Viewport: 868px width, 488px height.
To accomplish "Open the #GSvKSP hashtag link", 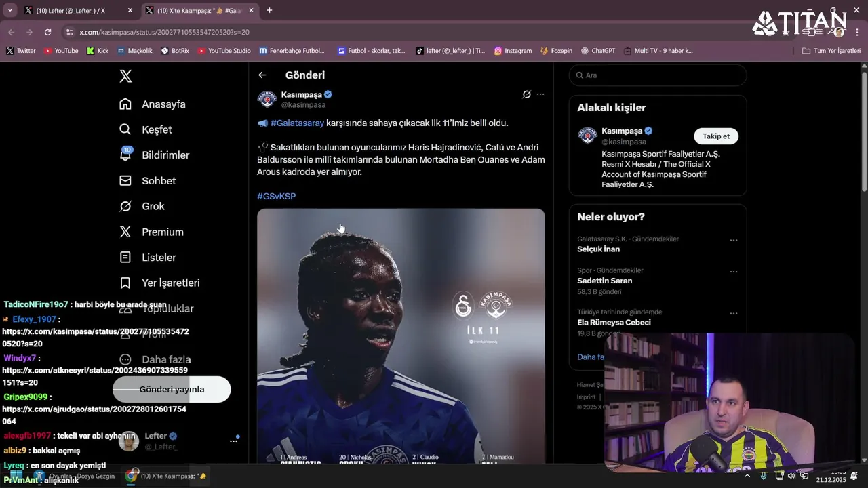I will tap(277, 196).
